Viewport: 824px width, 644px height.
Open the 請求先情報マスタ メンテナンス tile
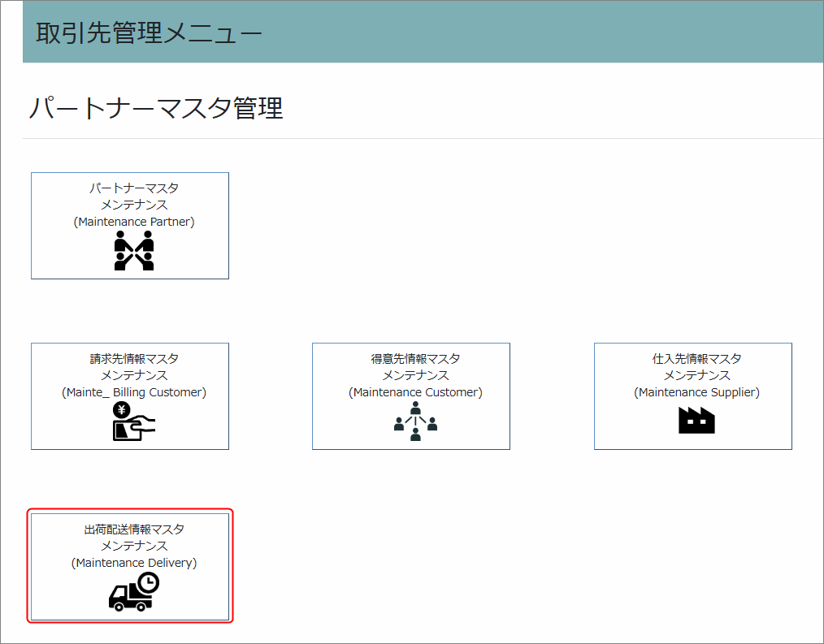130,396
